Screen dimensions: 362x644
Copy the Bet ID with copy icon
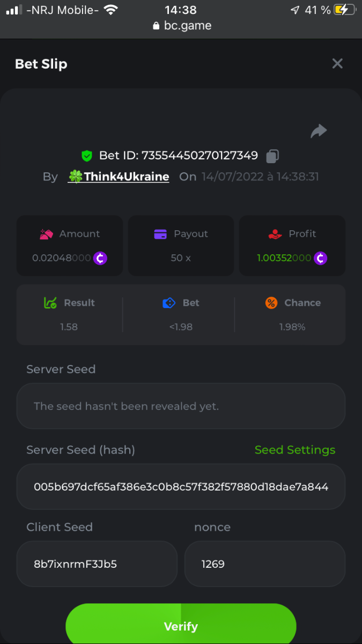(272, 156)
